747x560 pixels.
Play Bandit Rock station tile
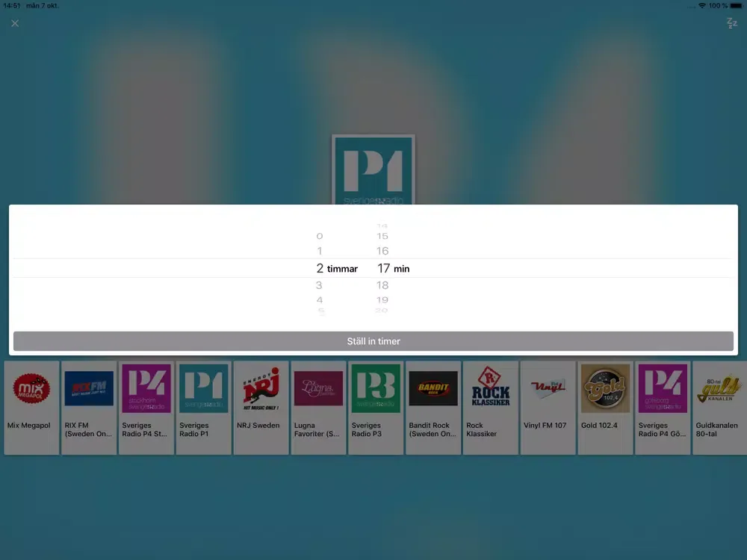point(433,408)
